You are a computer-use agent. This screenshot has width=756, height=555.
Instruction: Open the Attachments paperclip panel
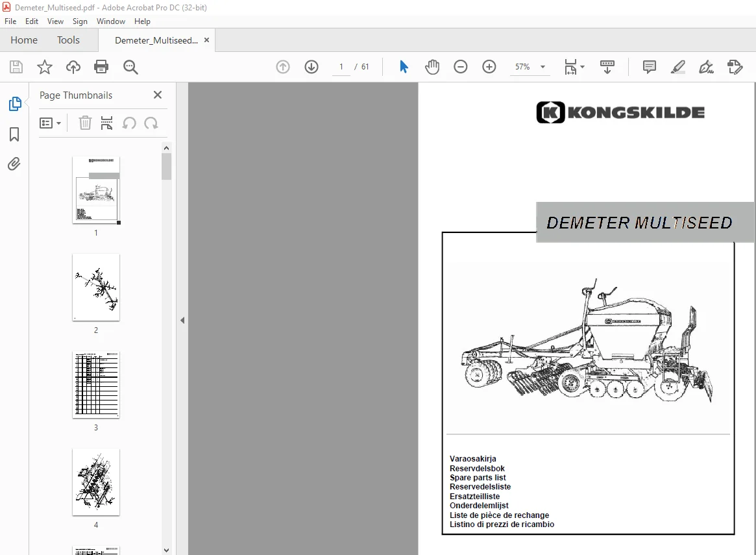(14, 164)
